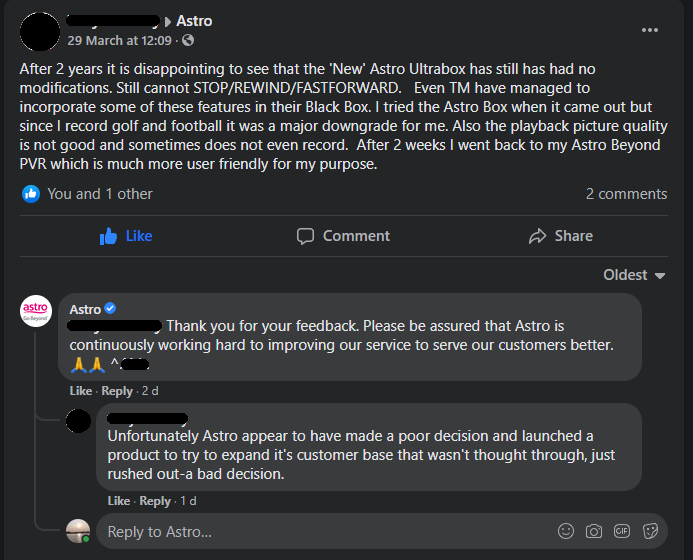Toggle Like on Astro's comment
This screenshot has height=560, width=693.
tap(80, 391)
